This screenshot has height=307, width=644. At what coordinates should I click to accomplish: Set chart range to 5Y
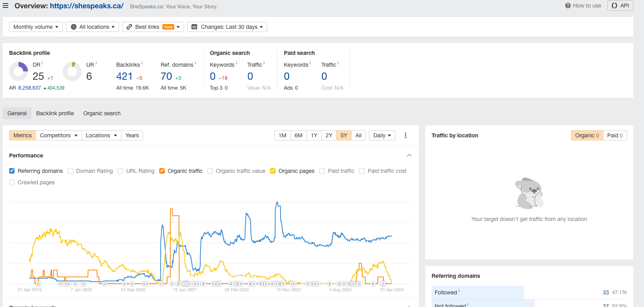pos(344,135)
